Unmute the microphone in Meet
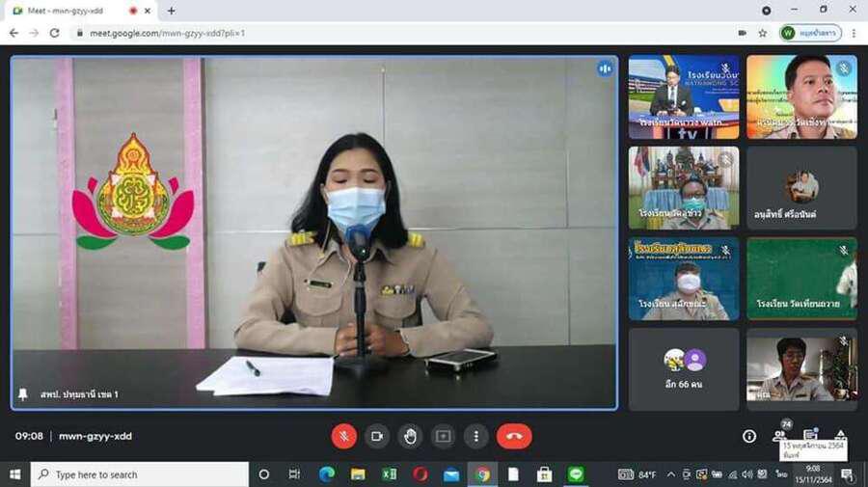Viewport: 868px width, 487px height. (x=344, y=436)
